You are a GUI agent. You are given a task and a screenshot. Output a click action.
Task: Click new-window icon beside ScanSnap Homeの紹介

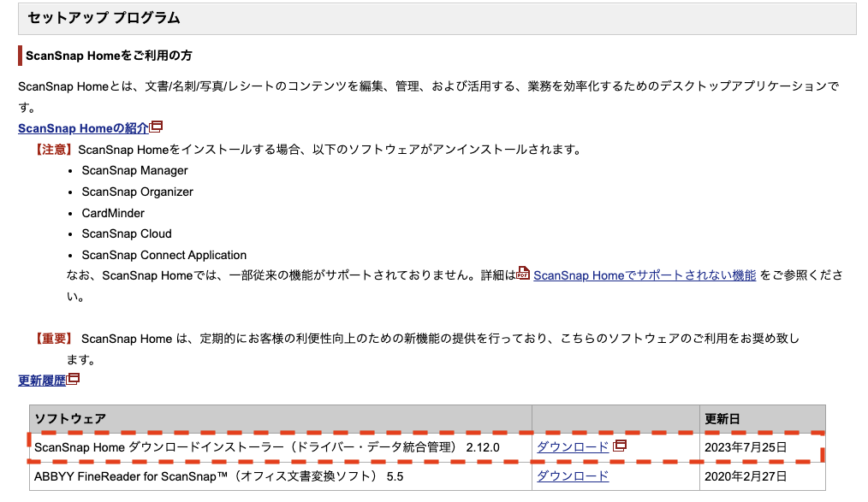(x=156, y=127)
